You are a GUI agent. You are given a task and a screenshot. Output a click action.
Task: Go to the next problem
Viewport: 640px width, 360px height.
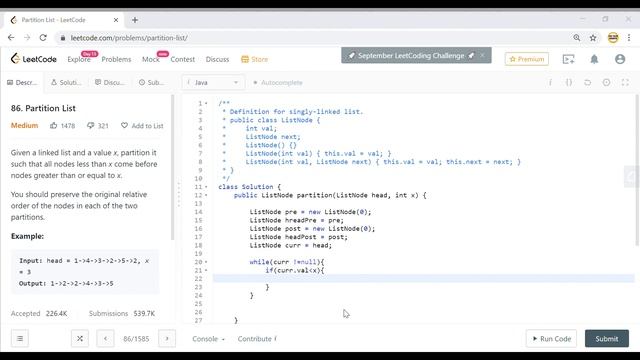pos(167,338)
